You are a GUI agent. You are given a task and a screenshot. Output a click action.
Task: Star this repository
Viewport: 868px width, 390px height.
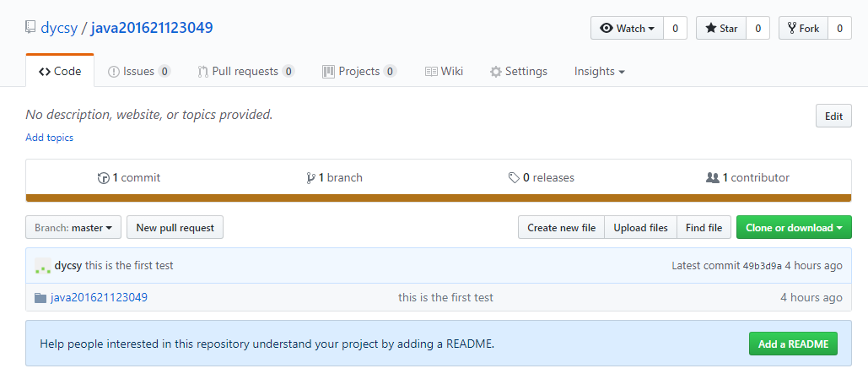click(x=721, y=28)
